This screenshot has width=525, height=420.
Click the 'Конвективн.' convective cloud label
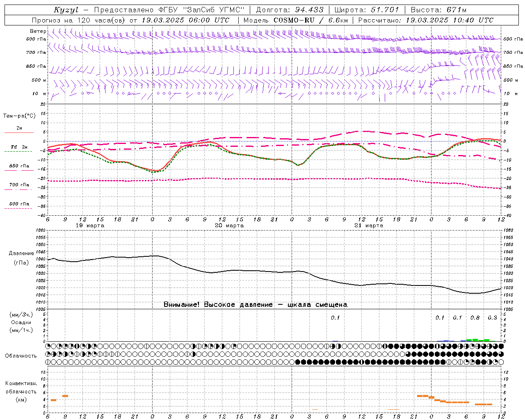tap(21, 383)
